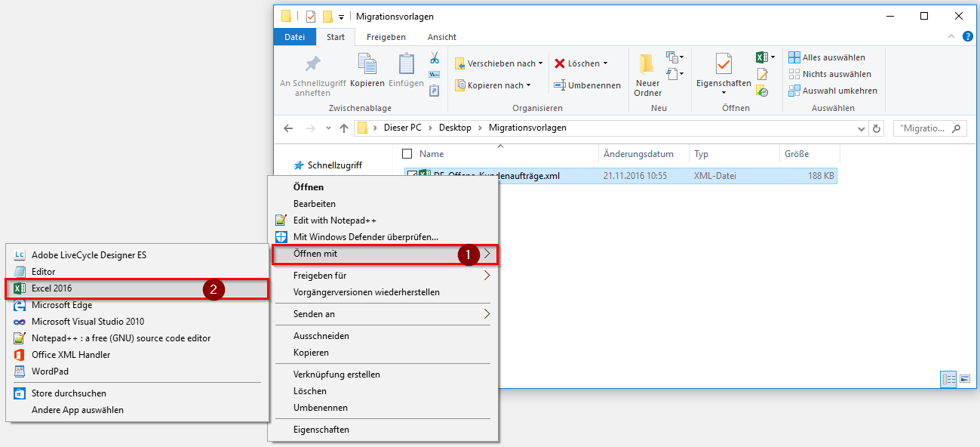980x447 pixels.
Task: Switch to details view using the bottom-right icon
Action: [948, 379]
